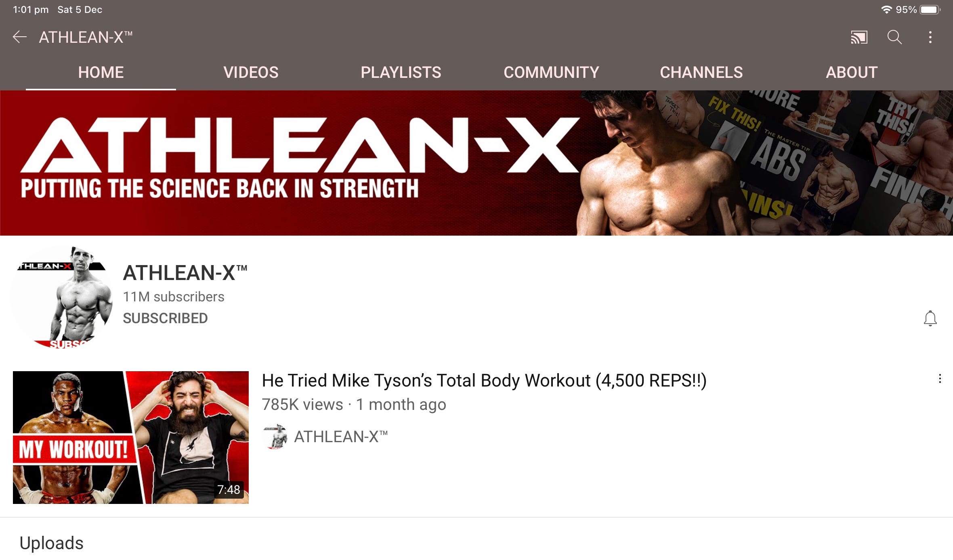Go to the ABOUT tab
This screenshot has width=953, height=560.
(852, 72)
